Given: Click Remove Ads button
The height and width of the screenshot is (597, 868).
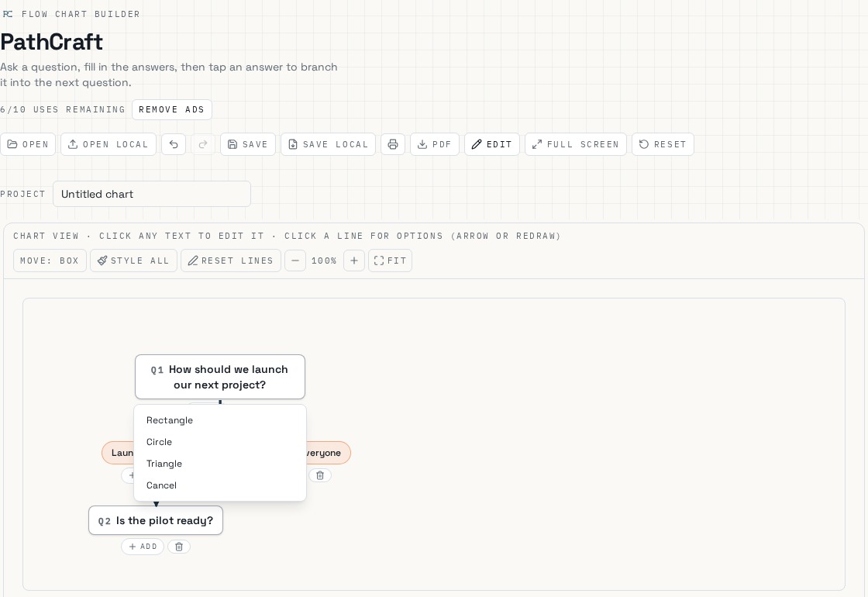Looking at the screenshot, I should coord(171,109).
